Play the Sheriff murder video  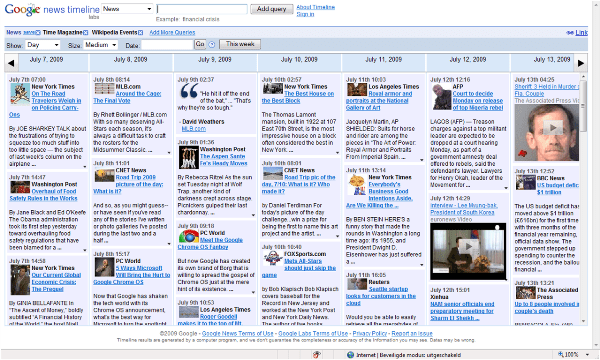pos(553,128)
